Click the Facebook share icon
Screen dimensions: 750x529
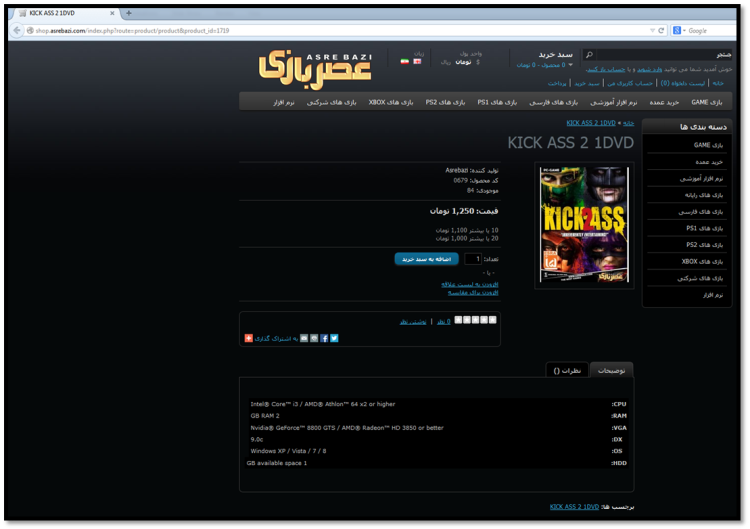324,339
